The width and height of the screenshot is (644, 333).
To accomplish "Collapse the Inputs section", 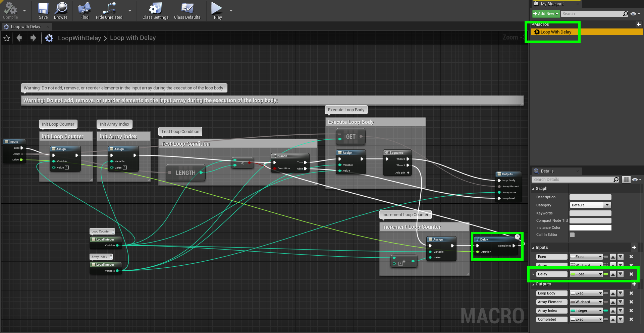I will tap(533, 248).
